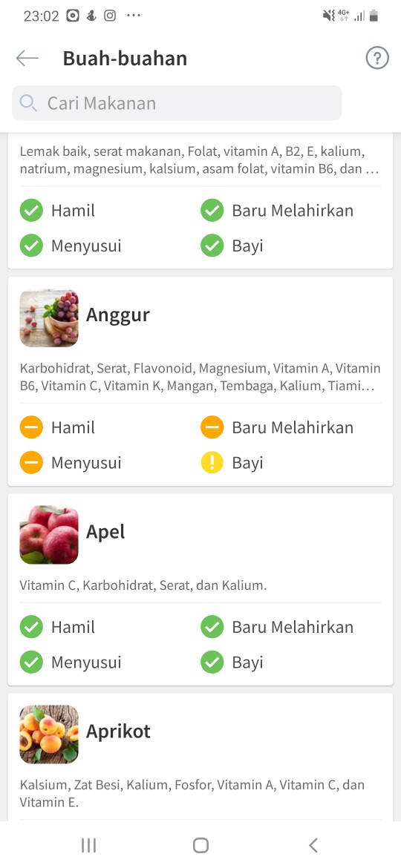
Task: Tap the Android home navigation button
Action: pyautogui.click(x=200, y=845)
